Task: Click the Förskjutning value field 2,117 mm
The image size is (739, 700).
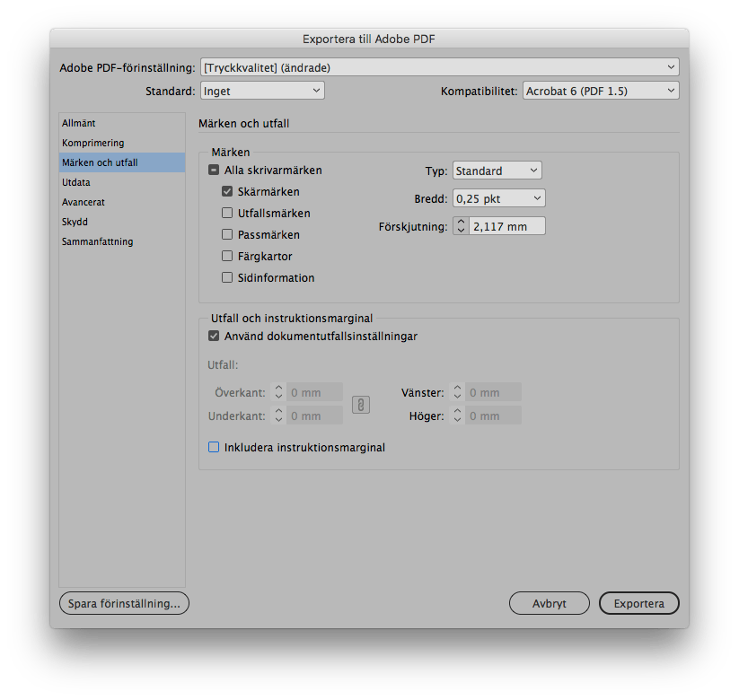Action: (507, 226)
